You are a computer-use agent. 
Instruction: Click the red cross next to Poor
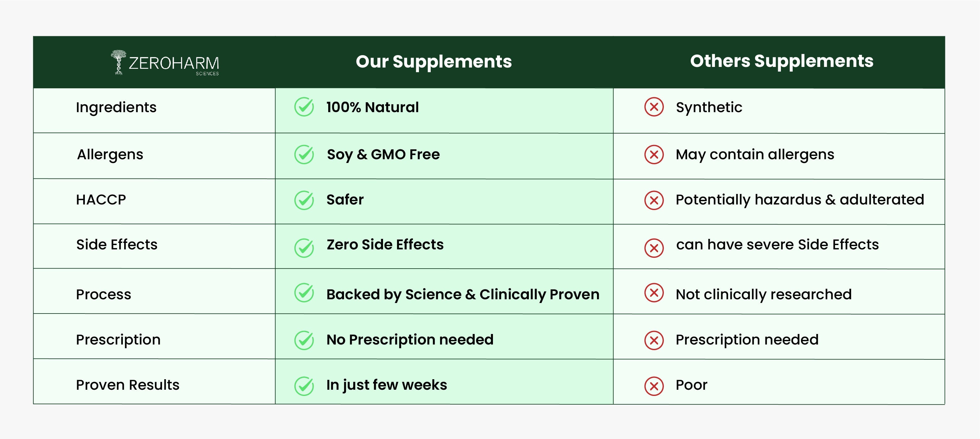click(654, 386)
